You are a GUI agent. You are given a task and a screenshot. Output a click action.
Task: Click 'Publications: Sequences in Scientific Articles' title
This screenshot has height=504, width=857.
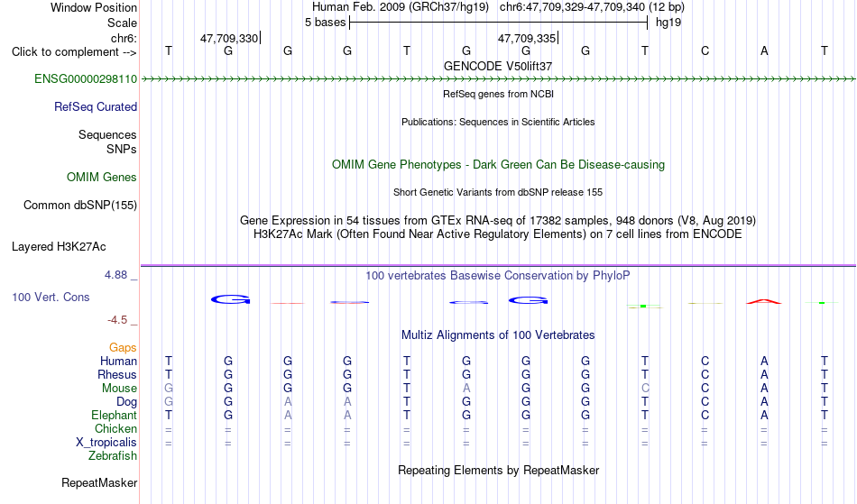(x=498, y=122)
